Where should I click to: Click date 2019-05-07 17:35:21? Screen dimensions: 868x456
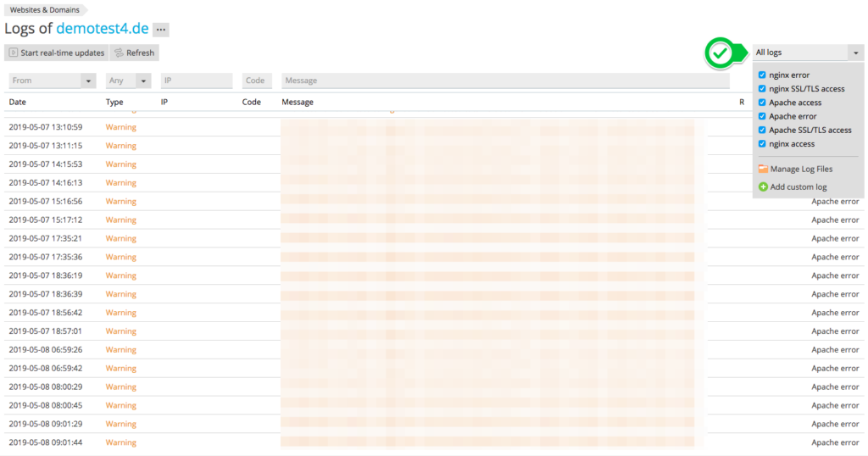coord(46,238)
